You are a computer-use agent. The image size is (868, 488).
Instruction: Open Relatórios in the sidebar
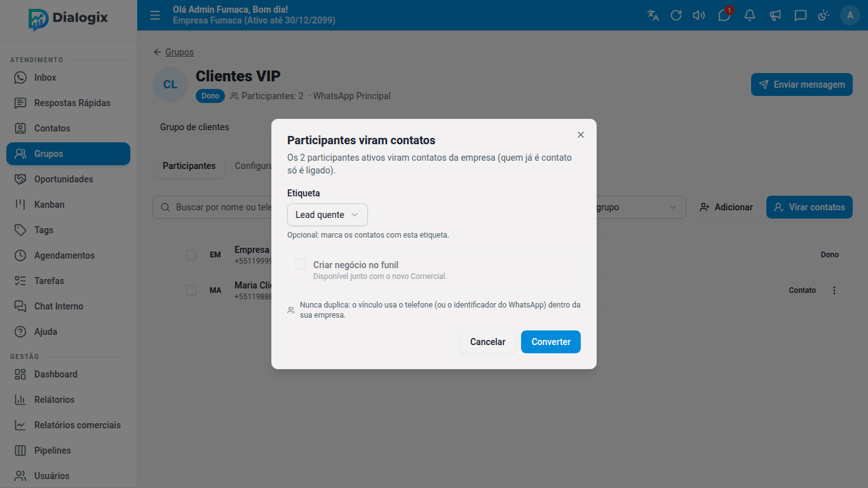coord(68,400)
